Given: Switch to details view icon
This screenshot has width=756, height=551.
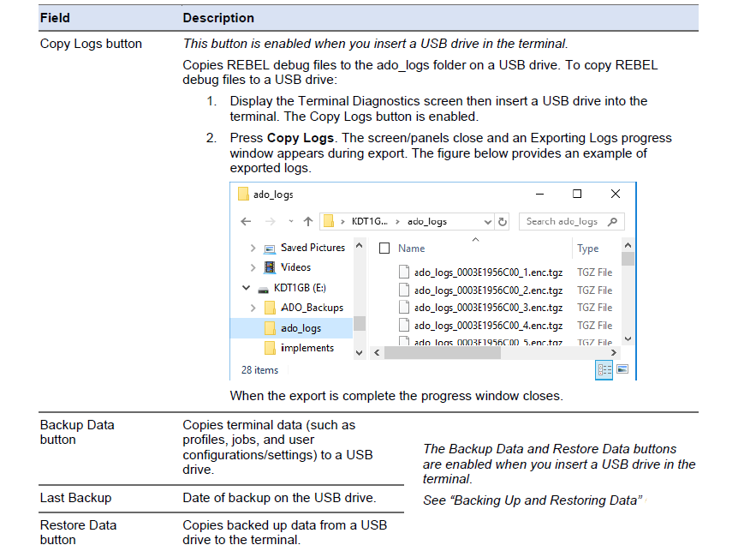Looking at the screenshot, I should (x=604, y=370).
